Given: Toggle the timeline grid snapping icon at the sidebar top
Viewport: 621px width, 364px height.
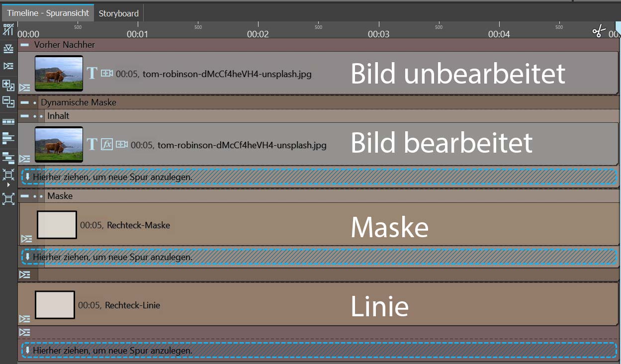Looking at the screenshot, I should (x=8, y=29).
